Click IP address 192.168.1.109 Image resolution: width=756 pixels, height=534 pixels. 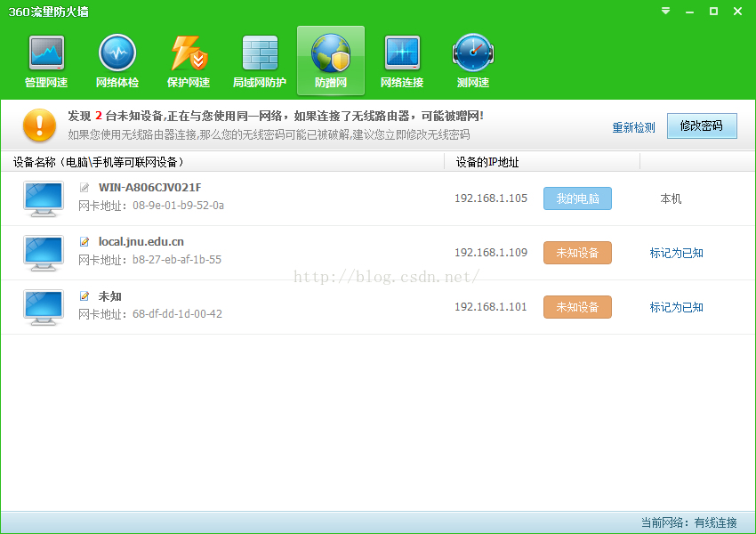point(491,252)
